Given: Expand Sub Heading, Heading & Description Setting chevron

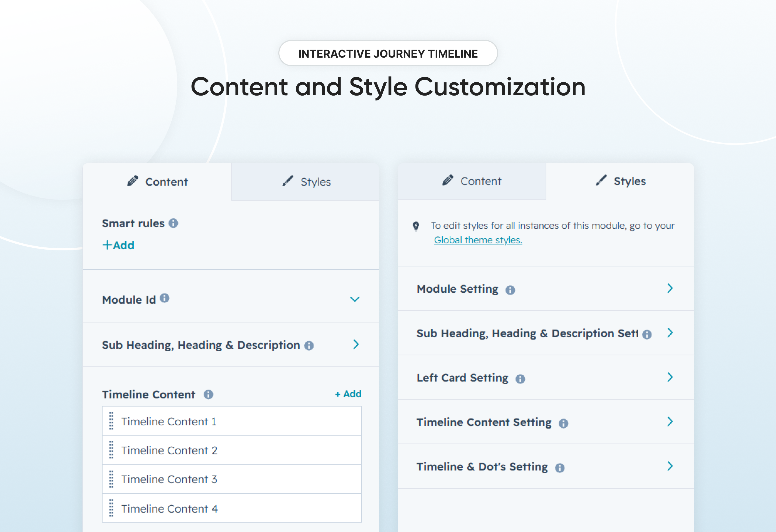Looking at the screenshot, I should click(670, 332).
